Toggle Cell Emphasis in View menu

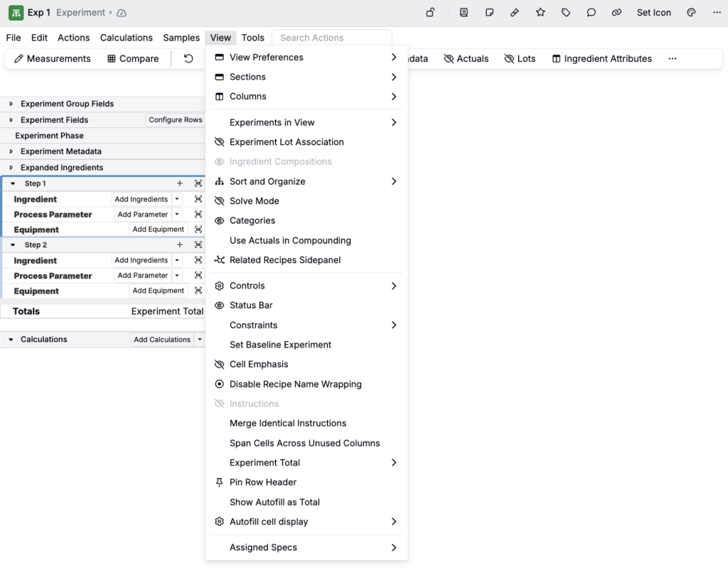(259, 365)
